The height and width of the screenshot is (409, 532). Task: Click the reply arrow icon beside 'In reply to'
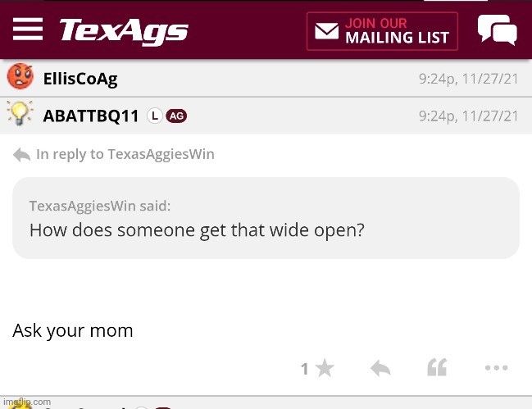pyautogui.click(x=22, y=154)
